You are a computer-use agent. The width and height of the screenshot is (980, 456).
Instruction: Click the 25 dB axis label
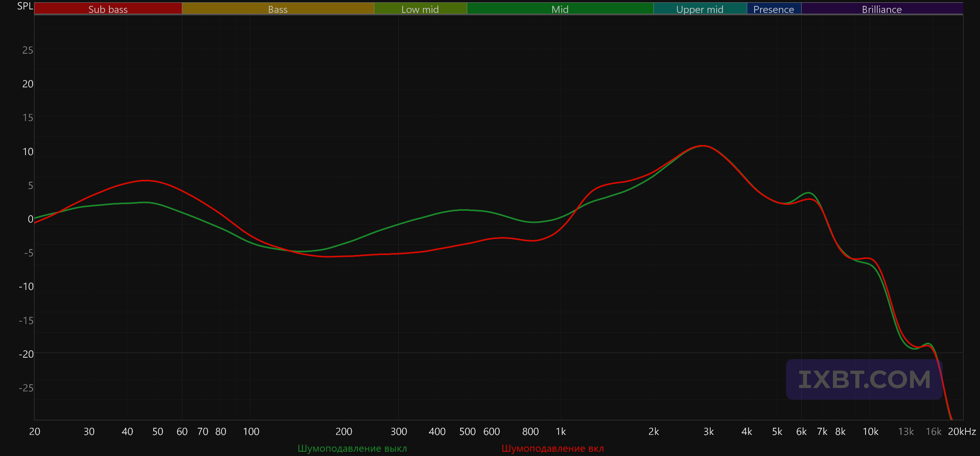pos(27,50)
